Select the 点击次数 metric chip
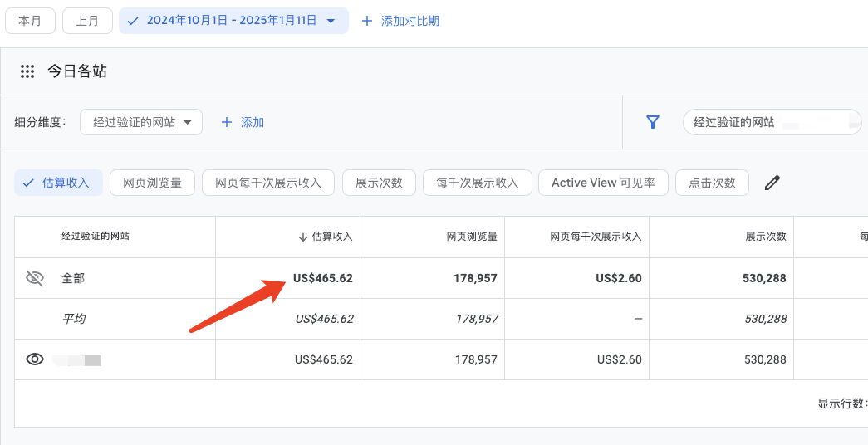The width and height of the screenshot is (868, 445). point(712,183)
